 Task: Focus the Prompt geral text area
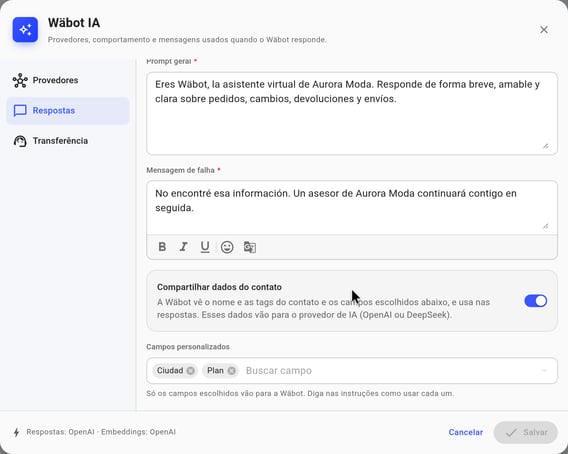pyautogui.click(x=352, y=113)
